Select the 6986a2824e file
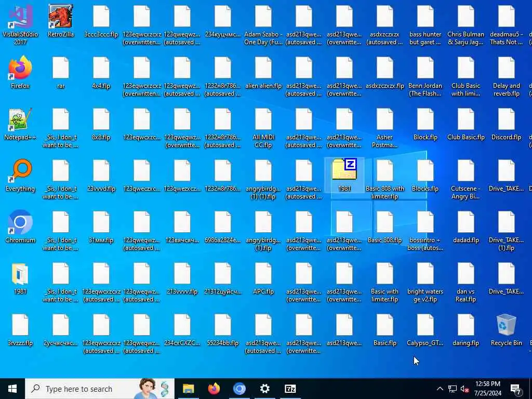This screenshot has width=532, height=399. click(x=223, y=228)
